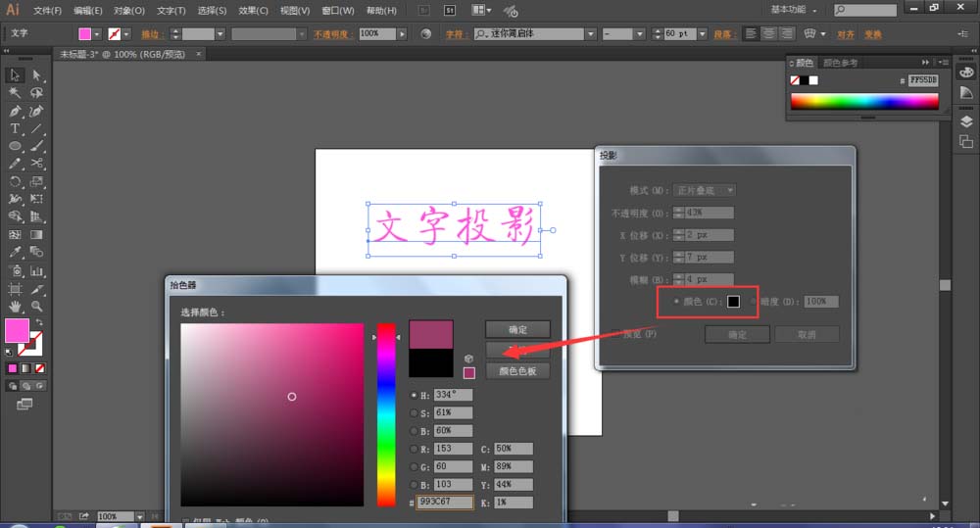Image resolution: width=980 pixels, height=528 pixels.
Task: Open the stroke color dropdown in control bar
Action: pyautogui.click(x=126, y=34)
